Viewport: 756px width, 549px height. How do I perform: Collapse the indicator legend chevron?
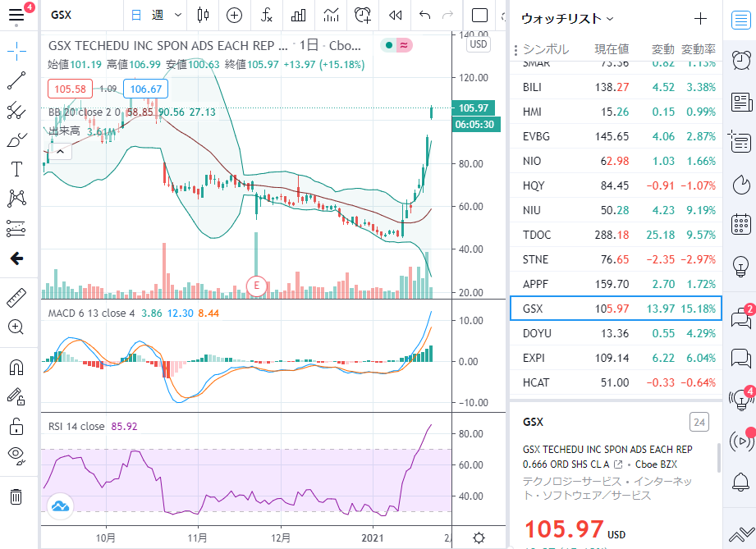click(x=60, y=152)
